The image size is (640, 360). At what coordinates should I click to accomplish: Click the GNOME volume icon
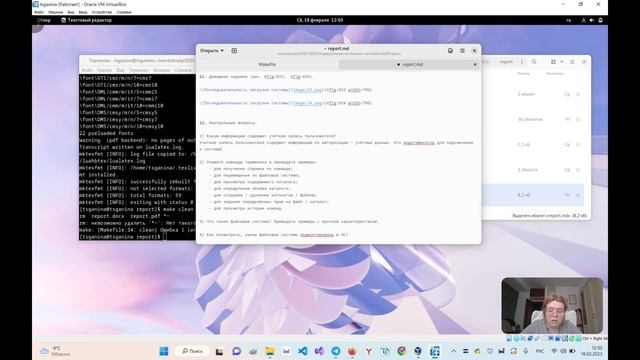coord(592,20)
